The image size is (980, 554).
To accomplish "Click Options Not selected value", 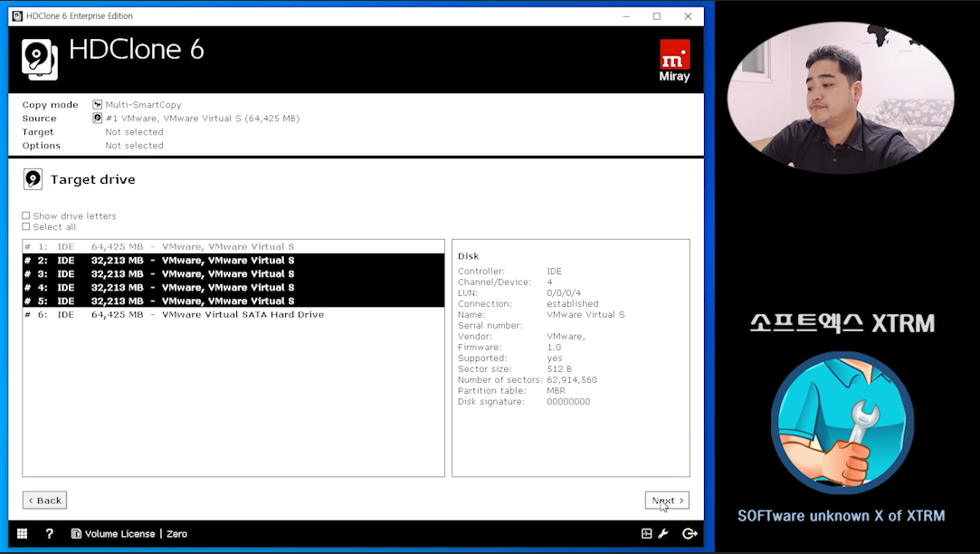I will click(134, 145).
